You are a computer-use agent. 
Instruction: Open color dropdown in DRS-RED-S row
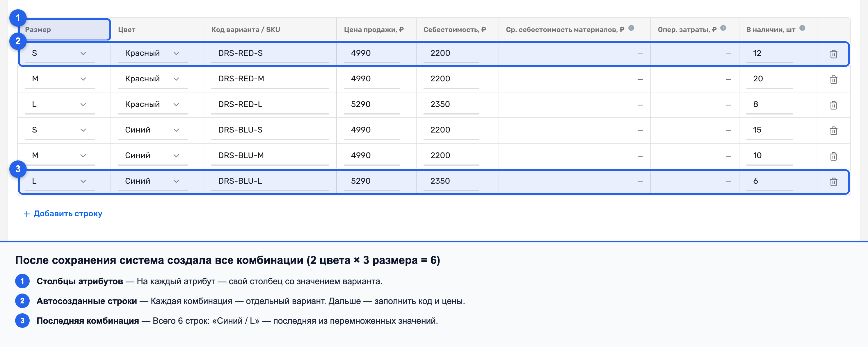click(x=153, y=53)
